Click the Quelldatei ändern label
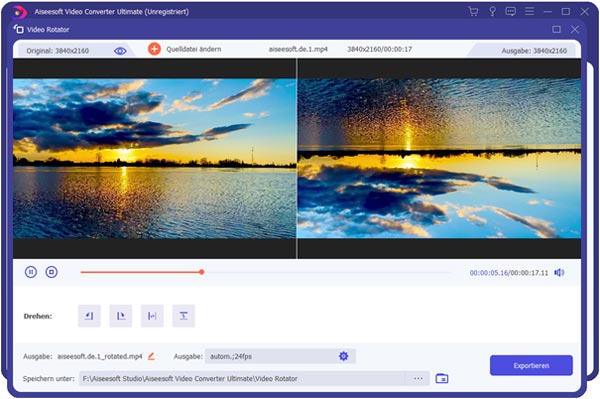 (x=194, y=49)
